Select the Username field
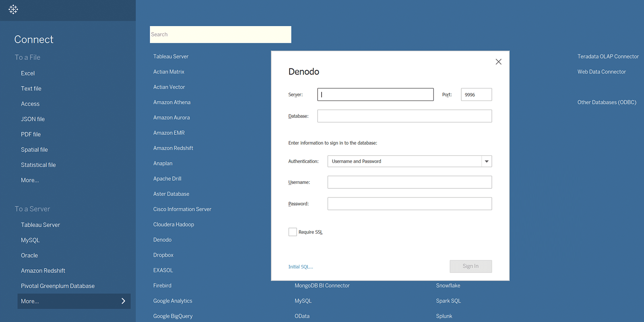This screenshot has width=644, height=322. (409, 182)
